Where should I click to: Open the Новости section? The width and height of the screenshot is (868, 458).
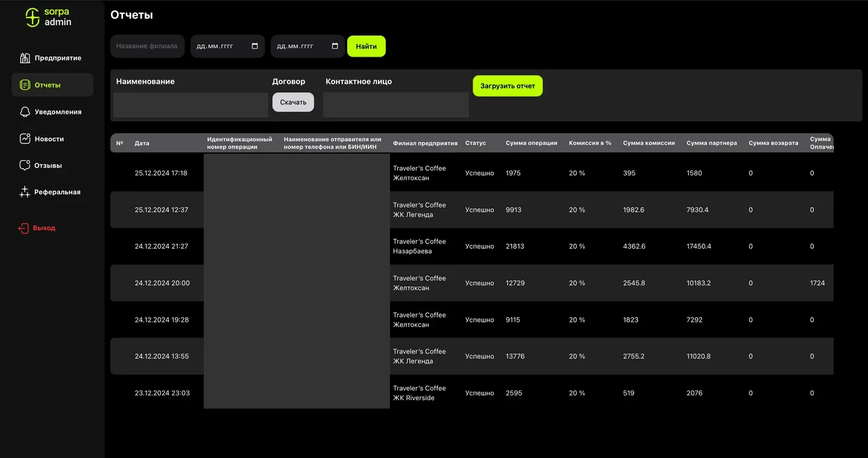click(x=52, y=139)
